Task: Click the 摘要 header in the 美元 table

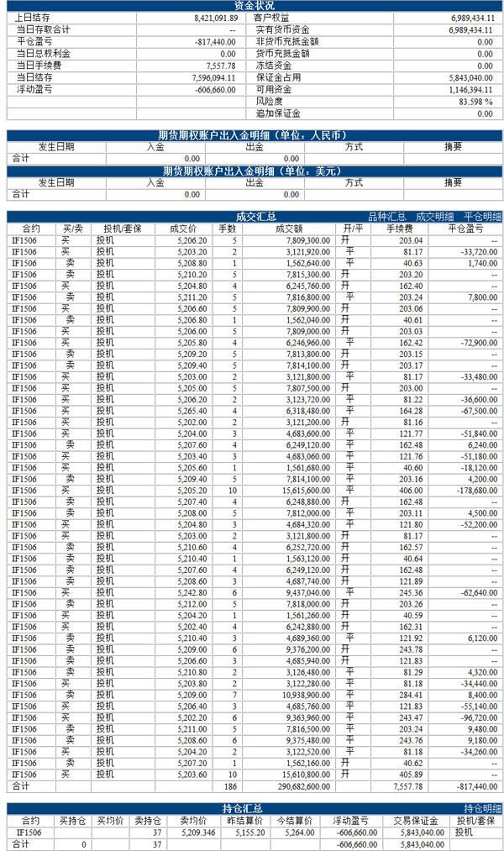Action: coord(453,183)
